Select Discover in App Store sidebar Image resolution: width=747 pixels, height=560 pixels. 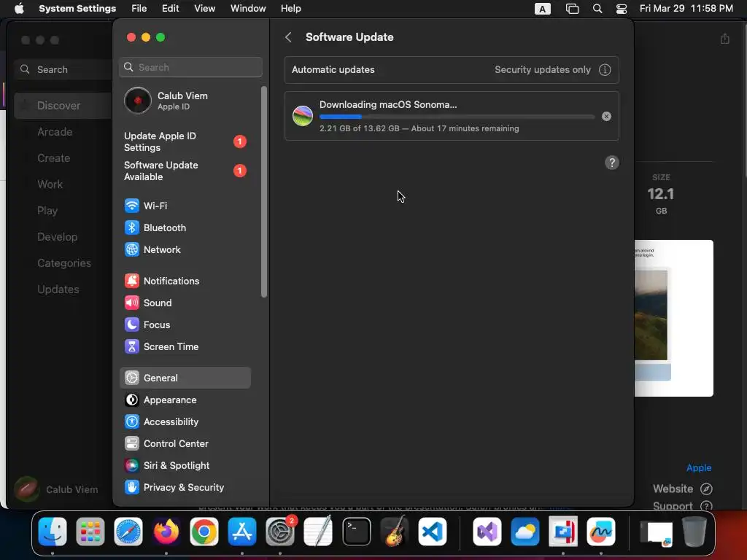tap(63, 106)
